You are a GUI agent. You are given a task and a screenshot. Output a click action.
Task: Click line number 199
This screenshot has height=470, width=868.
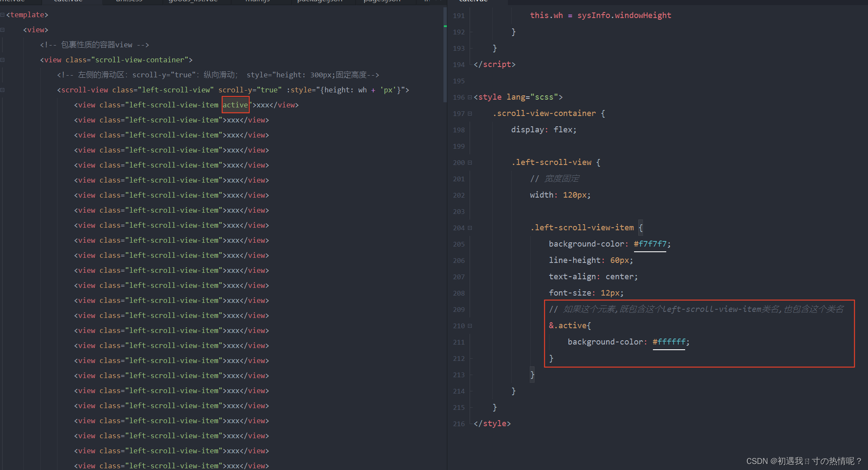[458, 146]
